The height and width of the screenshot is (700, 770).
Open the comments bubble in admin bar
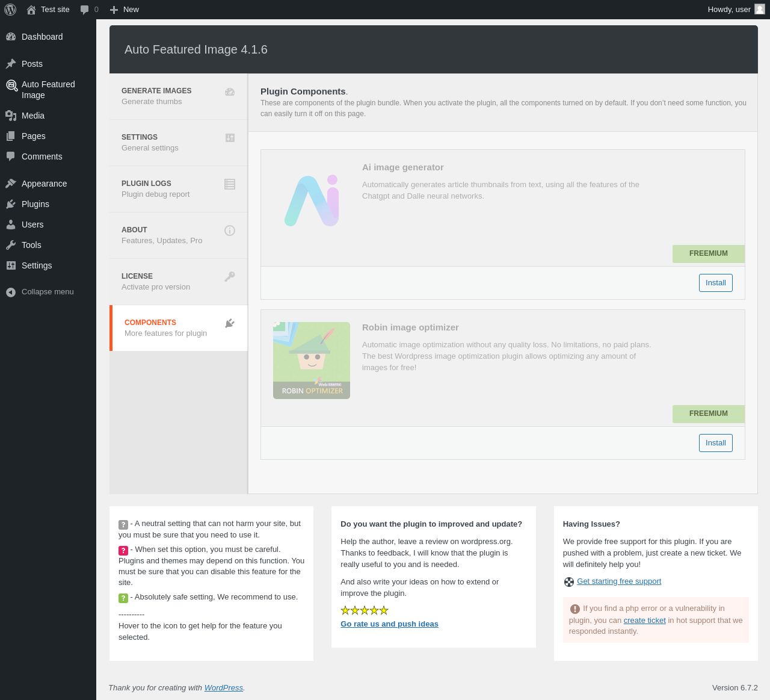(x=89, y=10)
